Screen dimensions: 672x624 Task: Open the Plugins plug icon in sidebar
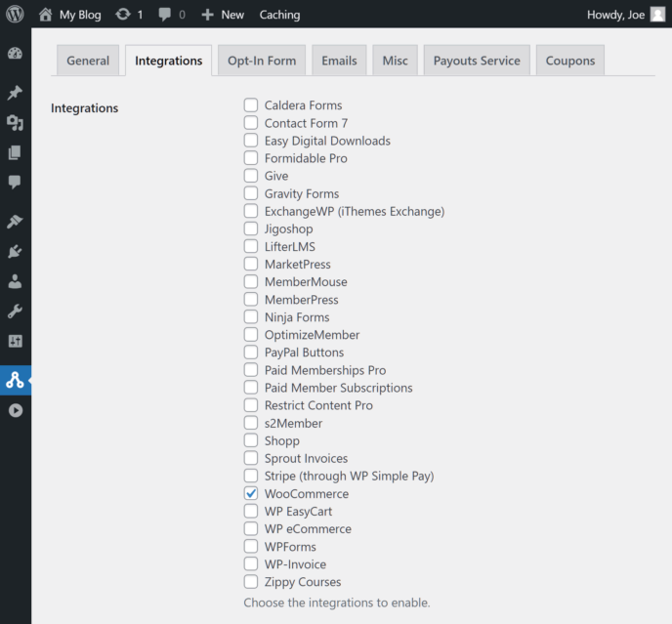(x=15, y=252)
